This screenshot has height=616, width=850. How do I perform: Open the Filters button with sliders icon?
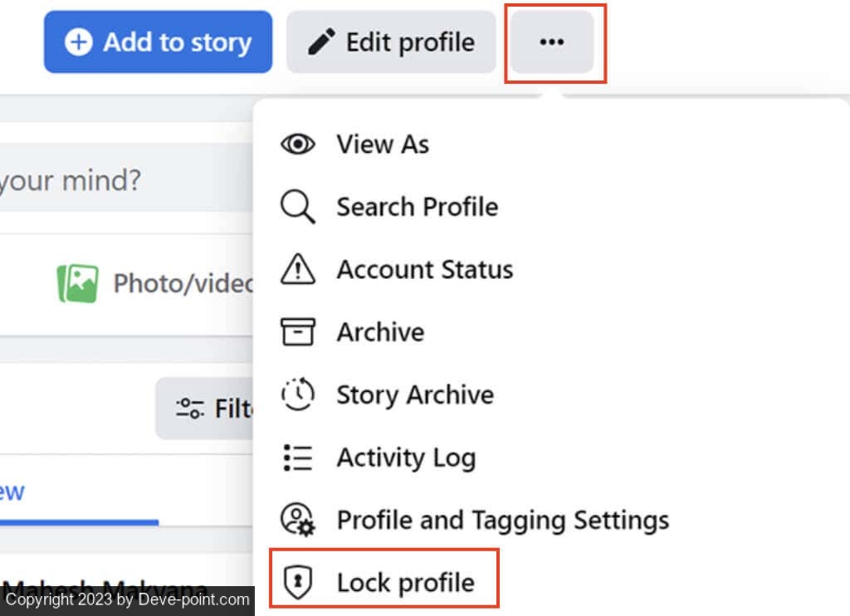click(x=205, y=408)
